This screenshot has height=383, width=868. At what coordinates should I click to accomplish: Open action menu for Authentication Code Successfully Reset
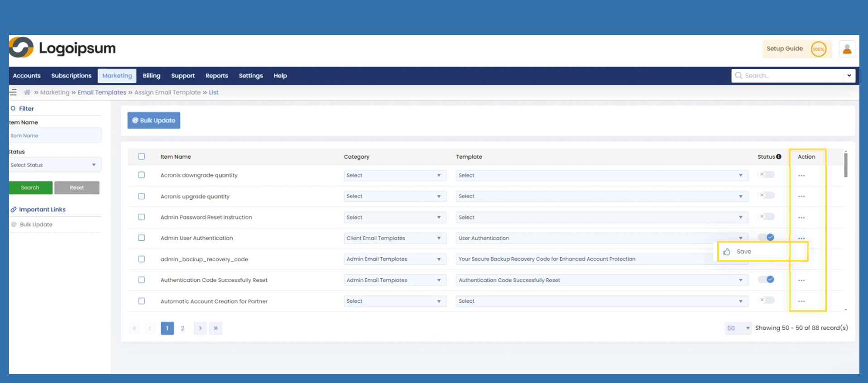coord(801,281)
